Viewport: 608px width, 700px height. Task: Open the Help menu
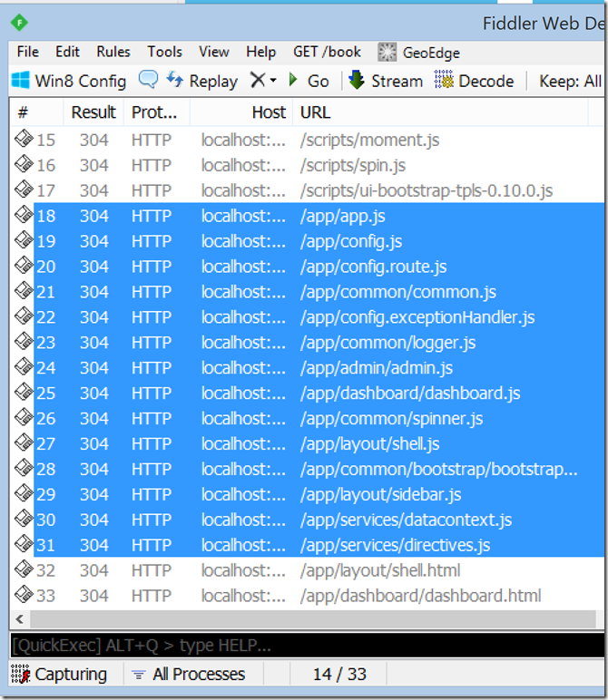coord(260,52)
